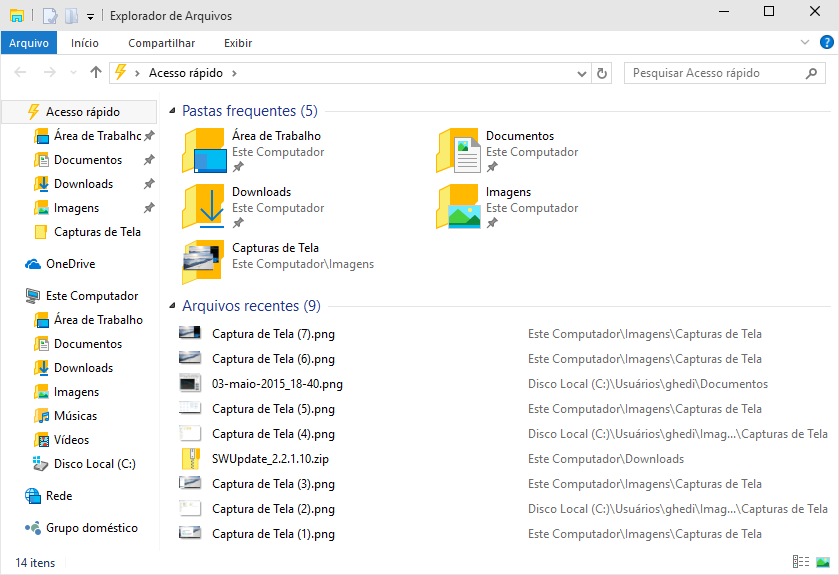
Task: Open the 03-maio-2015_18-40.png recent file
Action: (277, 384)
